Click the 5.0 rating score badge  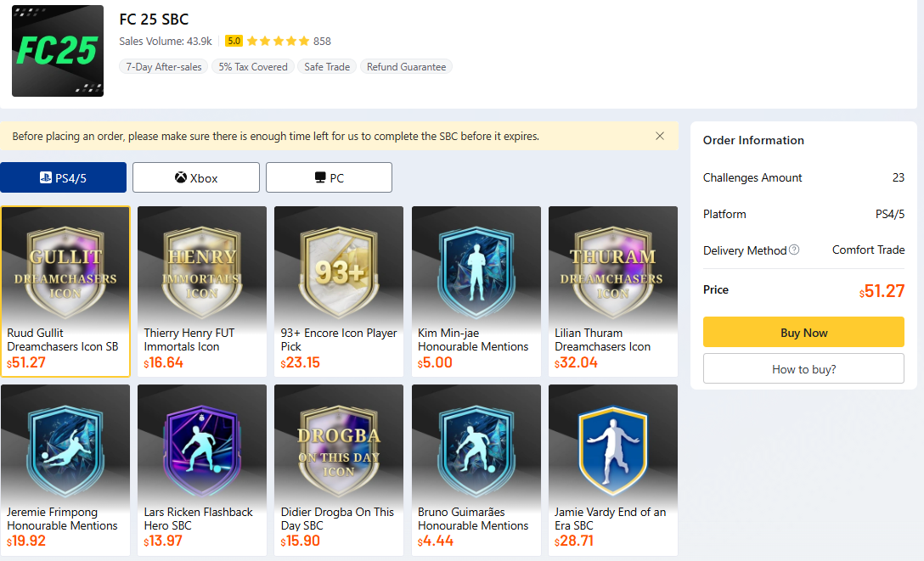(x=234, y=41)
